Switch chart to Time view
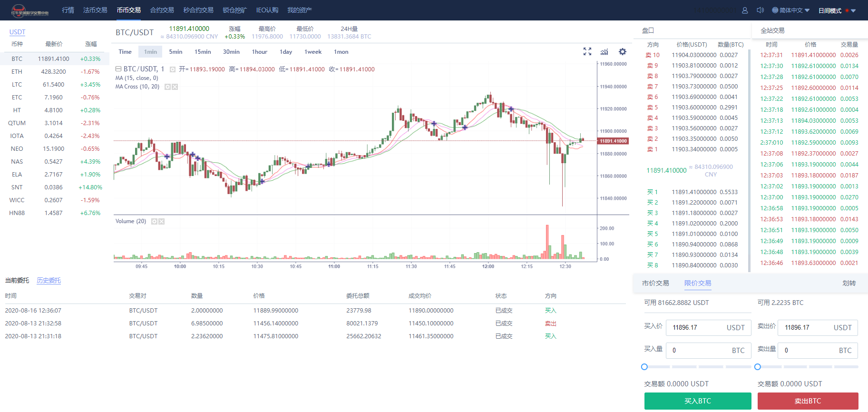This screenshot has height=412, width=868. click(x=125, y=52)
